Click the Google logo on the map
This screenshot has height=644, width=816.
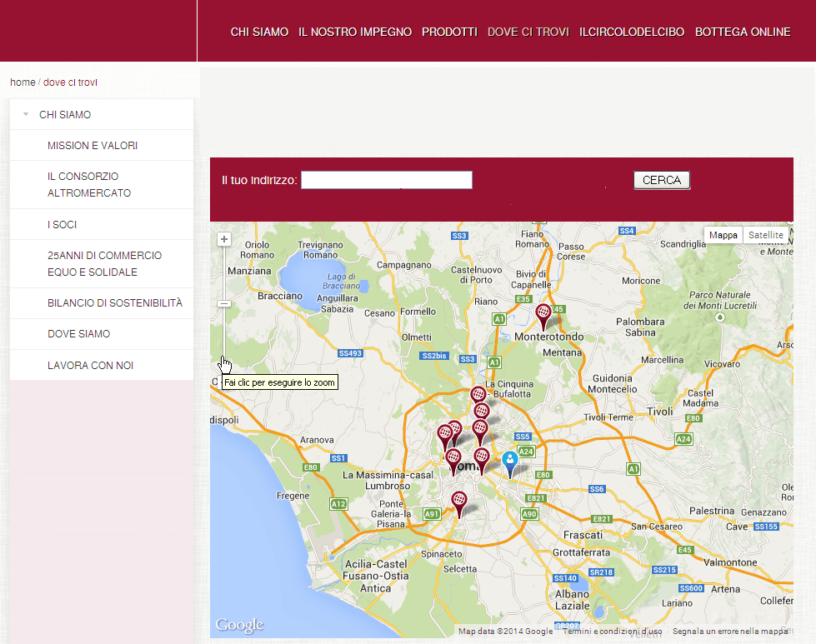[x=239, y=625]
